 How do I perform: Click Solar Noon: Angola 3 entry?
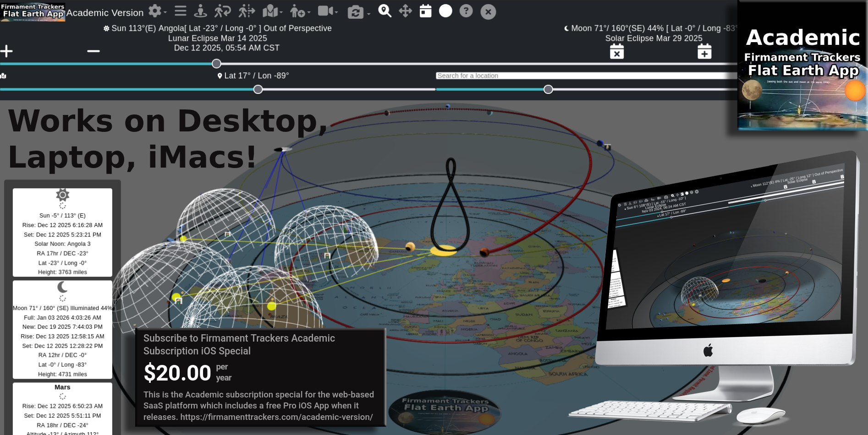click(x=62, y=244)
